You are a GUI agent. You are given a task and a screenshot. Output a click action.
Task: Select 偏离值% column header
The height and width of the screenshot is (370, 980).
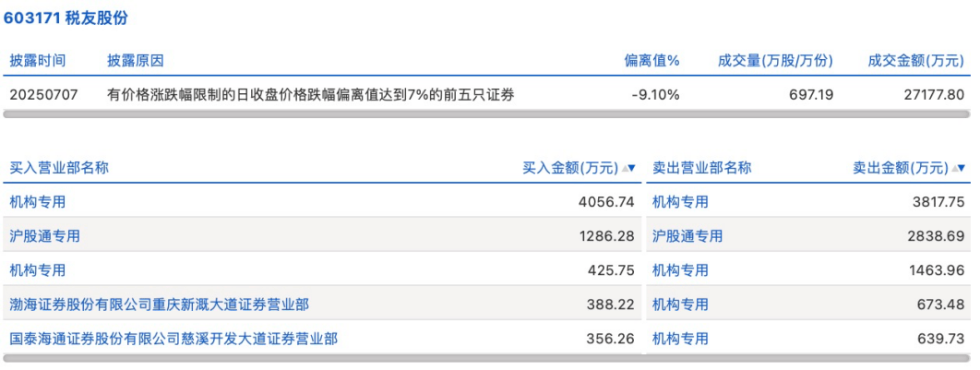[x=651, y=61]
